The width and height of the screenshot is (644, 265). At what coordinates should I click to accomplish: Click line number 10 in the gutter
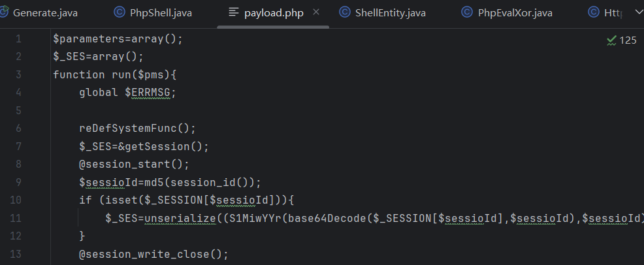[16, 199]
